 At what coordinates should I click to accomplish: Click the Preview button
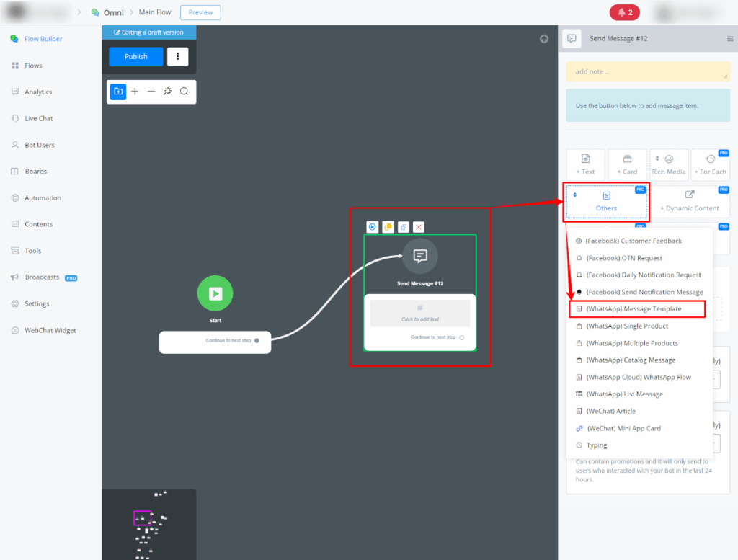[x=200, y=12]
